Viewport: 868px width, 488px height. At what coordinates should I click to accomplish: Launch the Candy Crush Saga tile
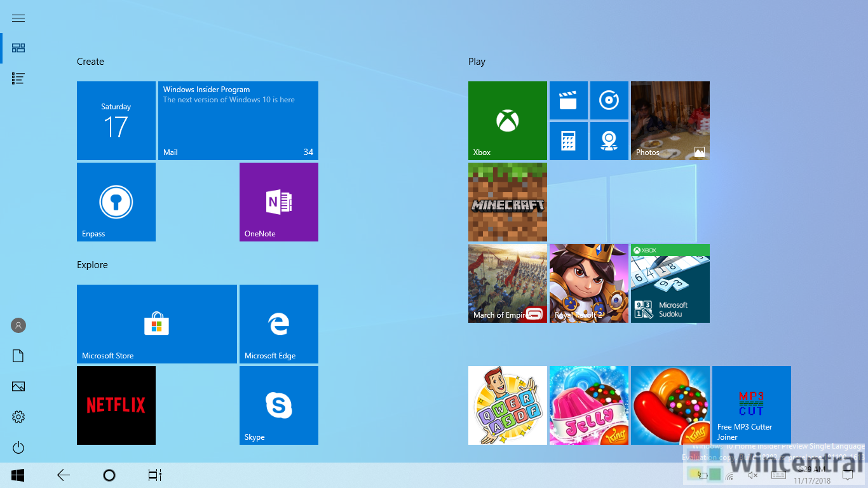point(670,405)
